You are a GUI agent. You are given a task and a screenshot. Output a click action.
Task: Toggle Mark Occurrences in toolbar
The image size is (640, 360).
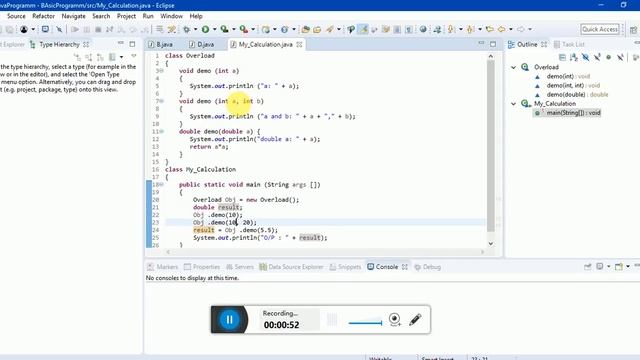coord(362,29)
